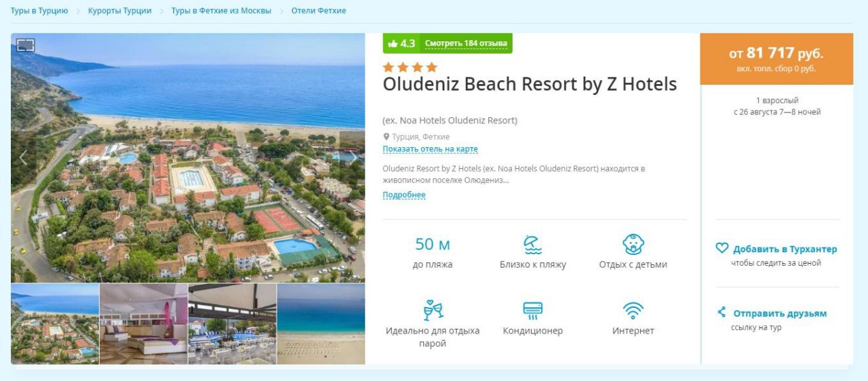868x381 pixels.
Task: Go to 'Туры в Турцию' breadcrumb
Action: [39, 11]
